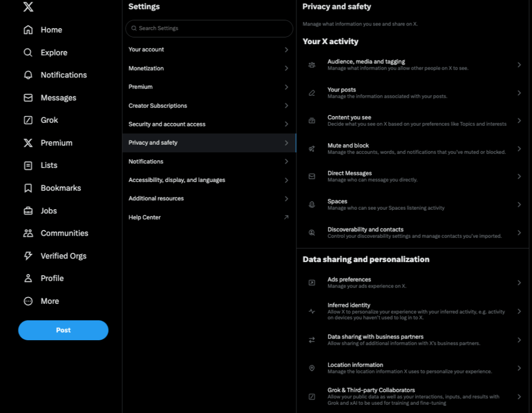Viewport: 532px width, 413px height.
Task: Open the Bookmarks icon in sidebar
Action: coord(28,188)
